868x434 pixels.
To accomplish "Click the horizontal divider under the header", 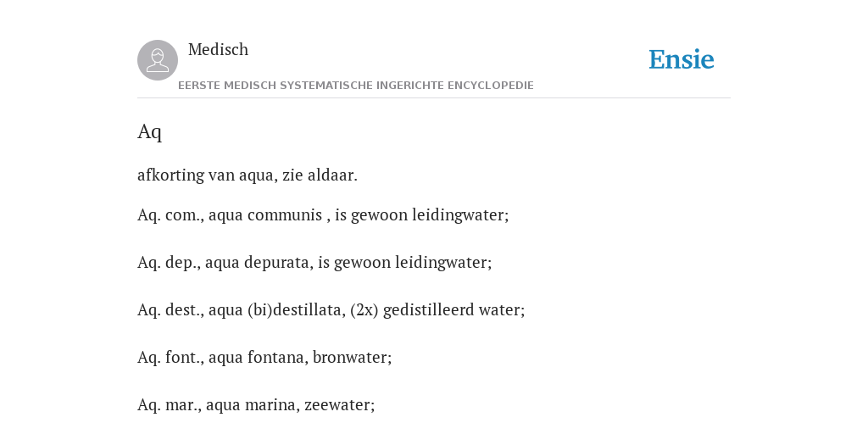I will pos(434,98).
